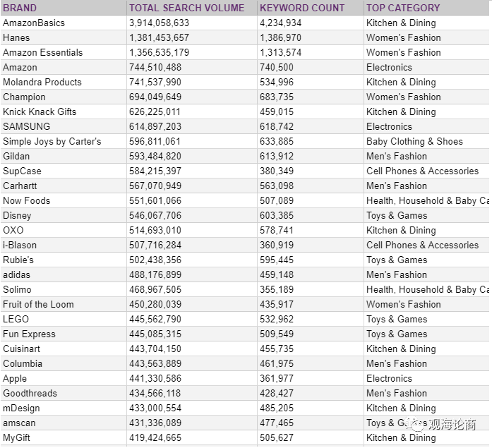Select the LEGO brand cell
Image resolution: width=492 pixels, height=448 pixels.
point(64,319)
